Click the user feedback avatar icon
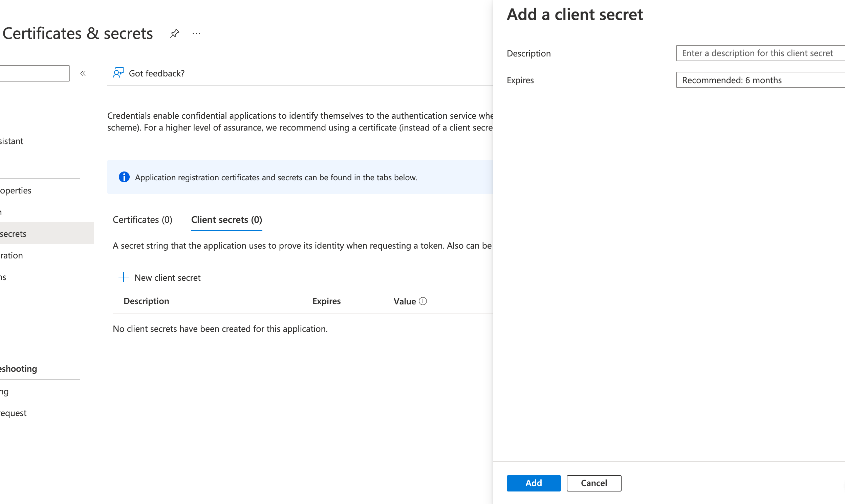The width and height of the screenshot is (845, 504). [x=119, y=73]
